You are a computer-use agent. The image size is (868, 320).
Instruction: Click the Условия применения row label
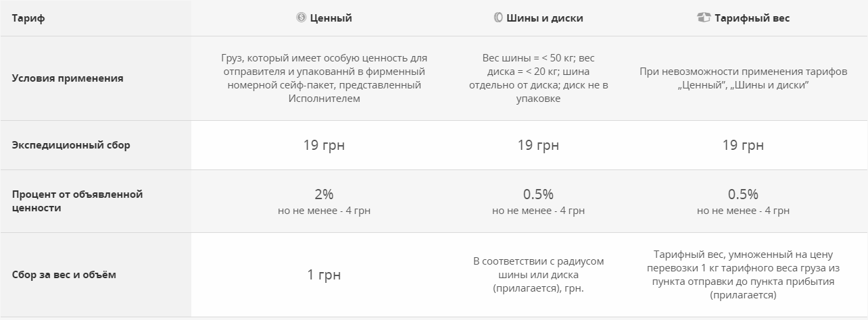tap(68, 78)
